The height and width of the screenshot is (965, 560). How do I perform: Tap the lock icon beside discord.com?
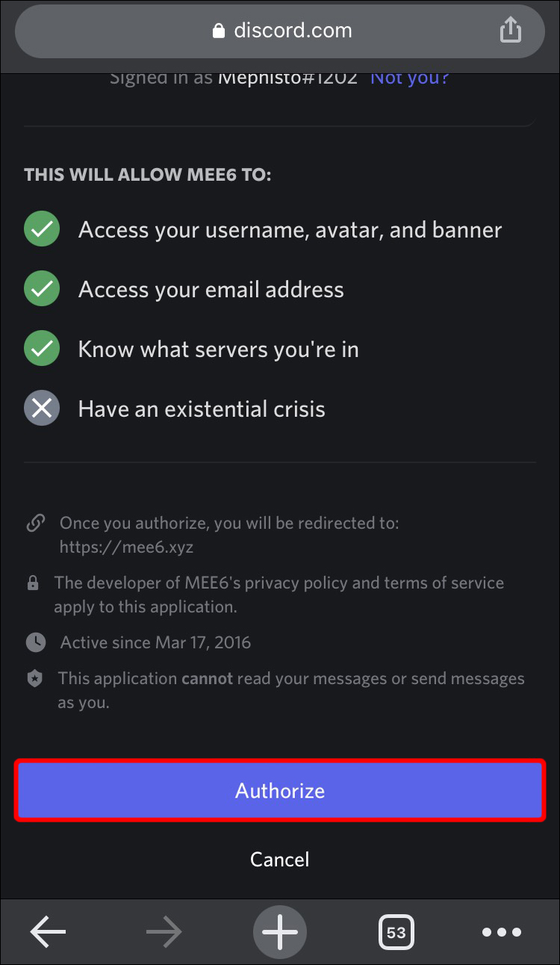coord(219,31)
